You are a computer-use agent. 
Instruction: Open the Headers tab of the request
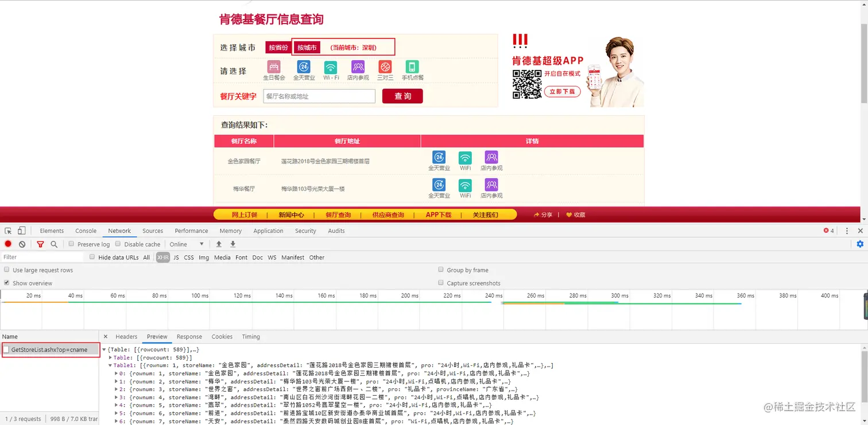126,337
